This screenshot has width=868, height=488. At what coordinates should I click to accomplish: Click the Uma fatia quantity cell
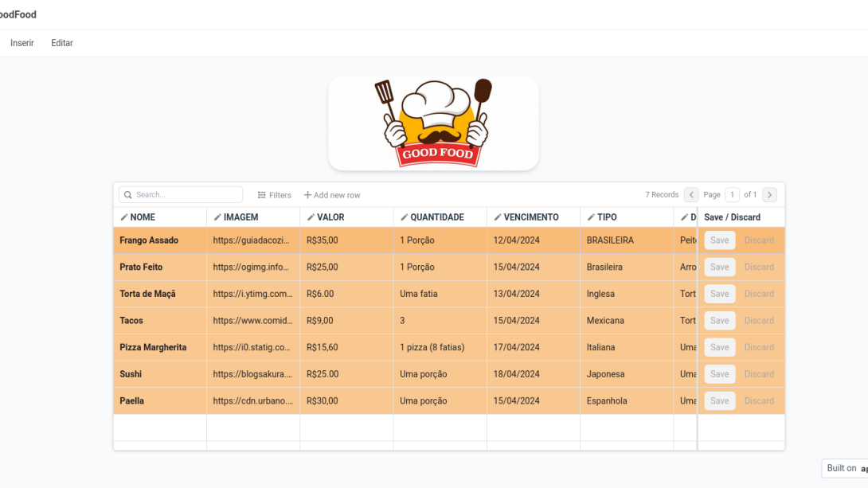coord(440,294)
